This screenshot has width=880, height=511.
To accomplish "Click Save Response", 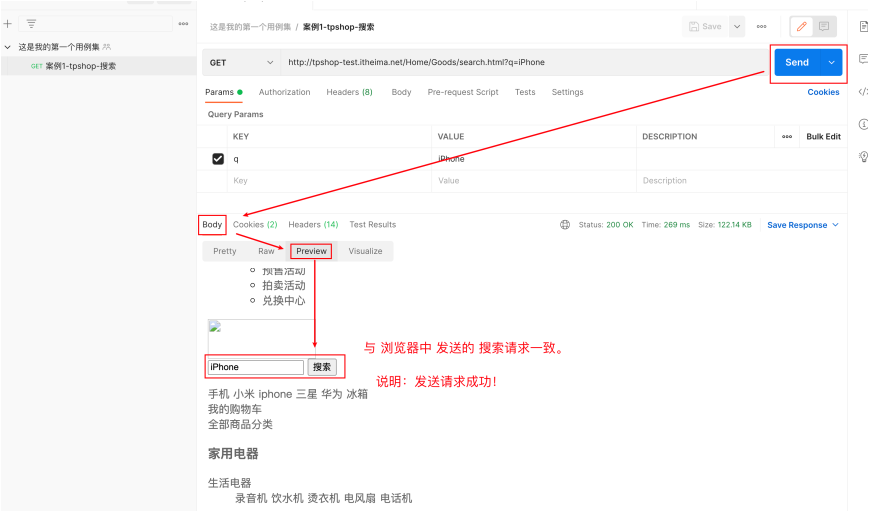I will [797, 225].
